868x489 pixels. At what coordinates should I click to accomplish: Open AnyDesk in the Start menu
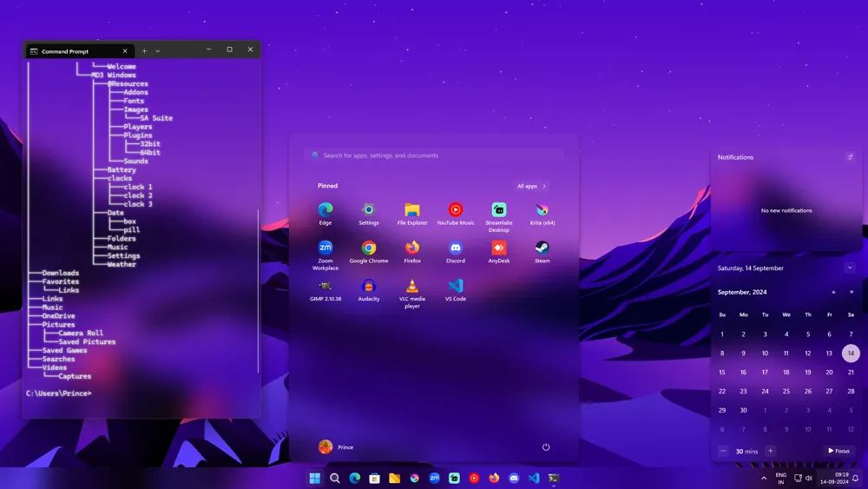pos(498,249)
